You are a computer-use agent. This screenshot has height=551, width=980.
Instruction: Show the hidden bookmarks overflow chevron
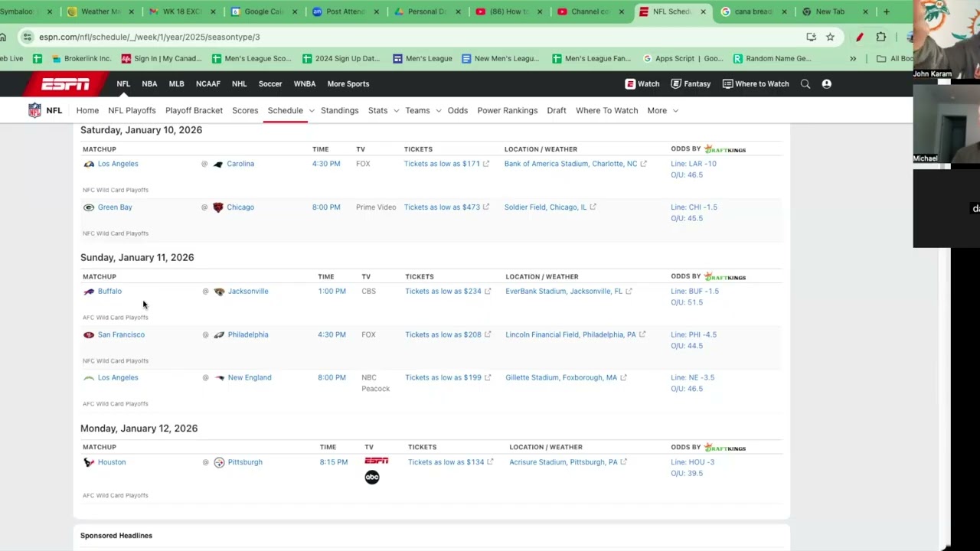tap(853, 58)
